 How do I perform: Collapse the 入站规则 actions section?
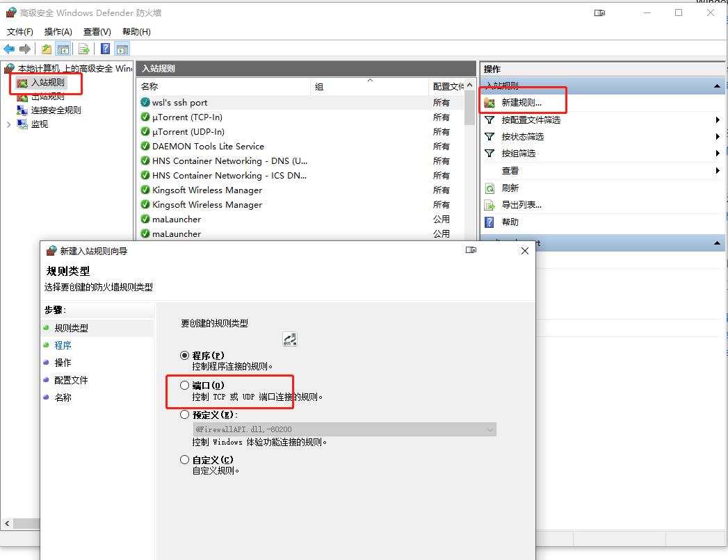717,86
